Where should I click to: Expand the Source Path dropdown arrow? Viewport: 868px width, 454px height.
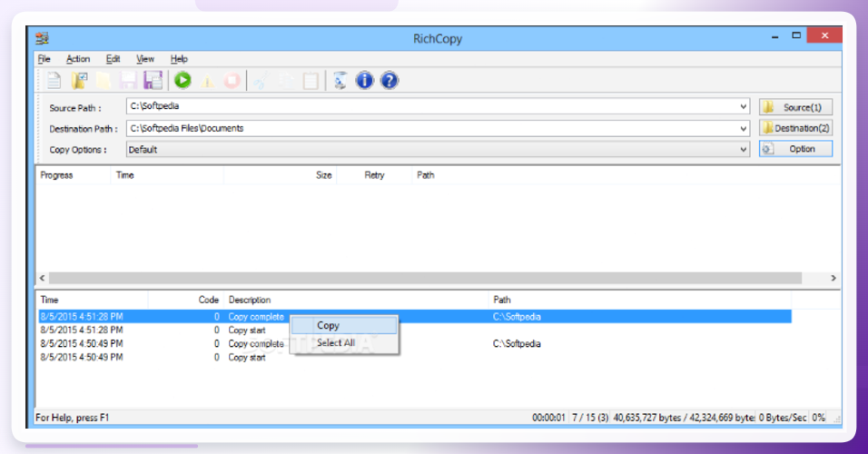point(743,106)
